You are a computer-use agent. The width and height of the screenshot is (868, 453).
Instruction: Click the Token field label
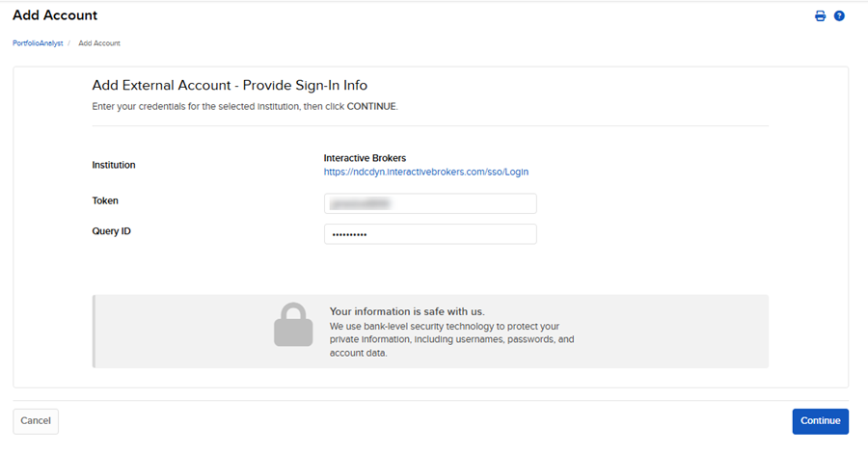105,200
